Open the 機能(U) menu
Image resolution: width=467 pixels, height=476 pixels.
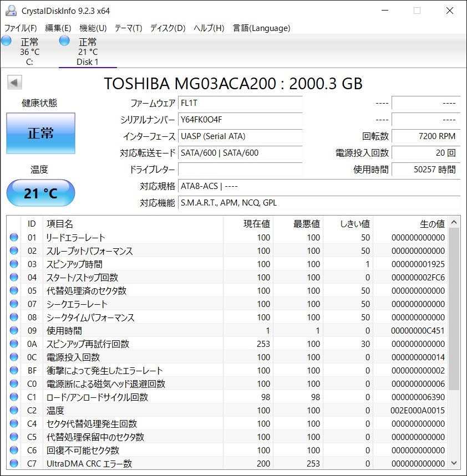(x=93, y=28)
